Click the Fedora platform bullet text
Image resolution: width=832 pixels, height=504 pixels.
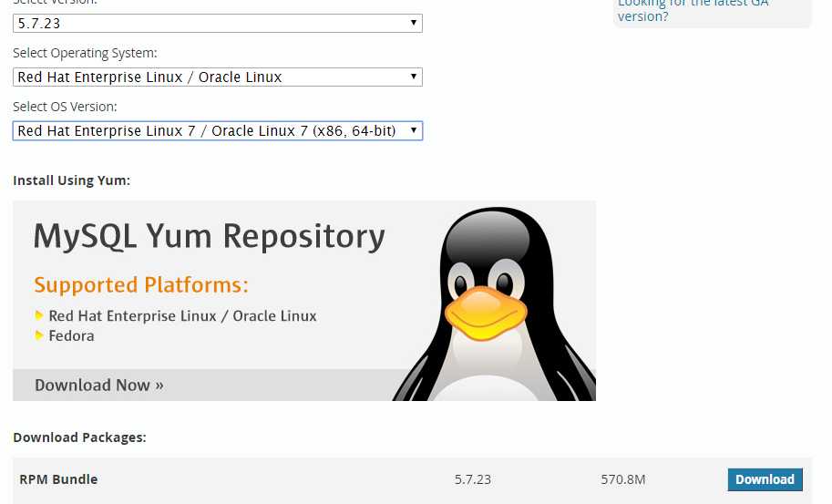72,335
